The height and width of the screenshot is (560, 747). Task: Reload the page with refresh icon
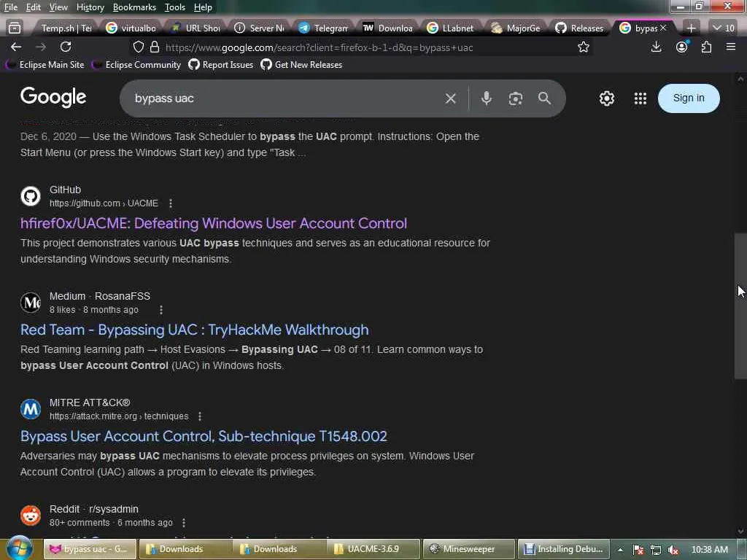66,47
